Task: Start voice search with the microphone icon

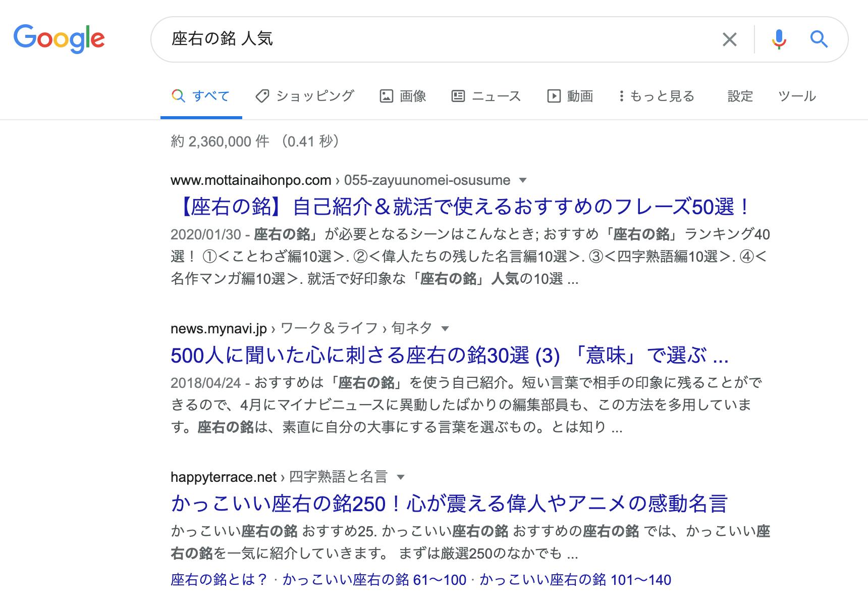Action: pyautogui.click(x=779, y=39)
